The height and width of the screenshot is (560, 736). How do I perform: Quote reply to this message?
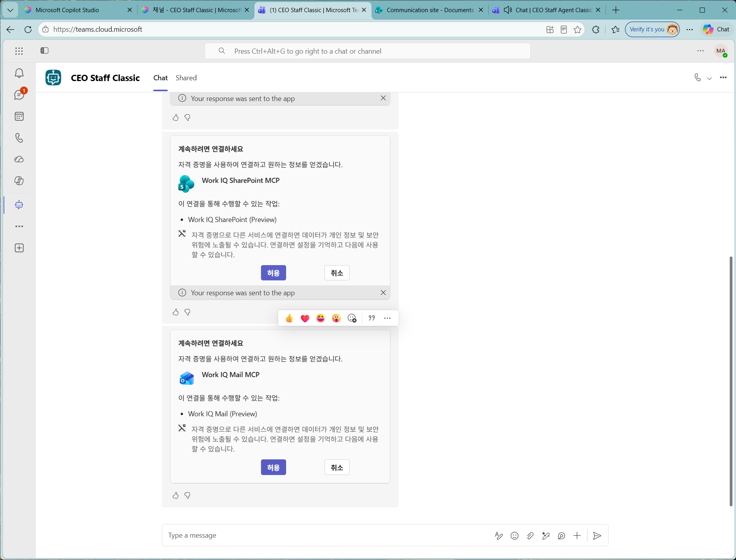coord(372,318)
